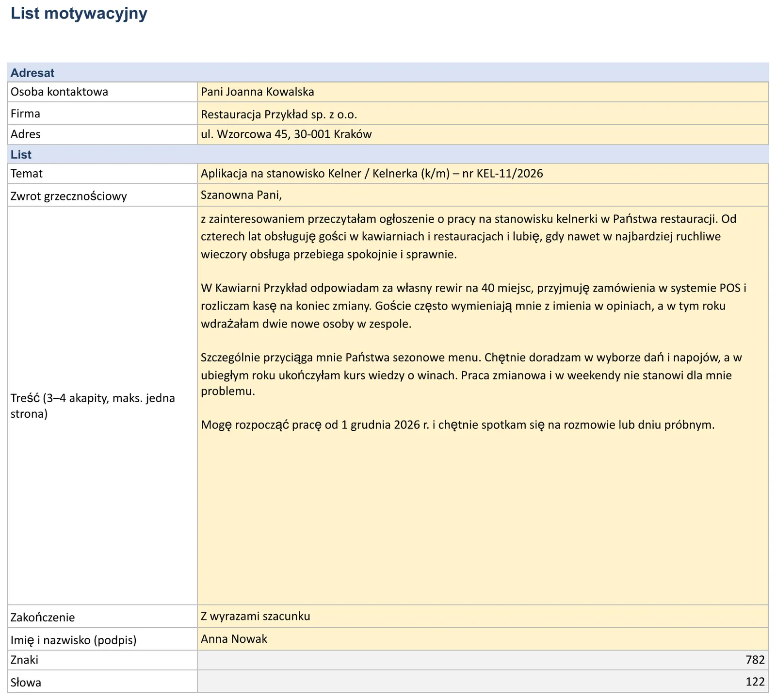The image size is (776, 700).
Task: Select the word count value 122
Action: point(483,682)
